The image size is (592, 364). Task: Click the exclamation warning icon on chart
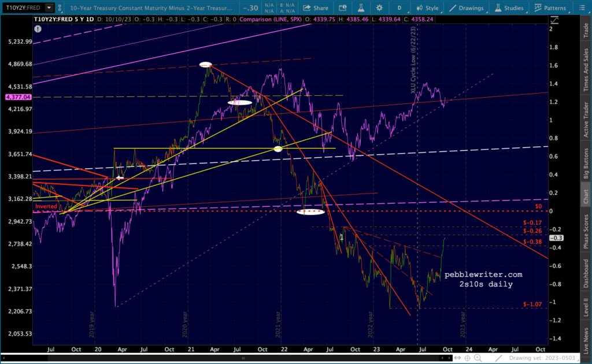38,29
